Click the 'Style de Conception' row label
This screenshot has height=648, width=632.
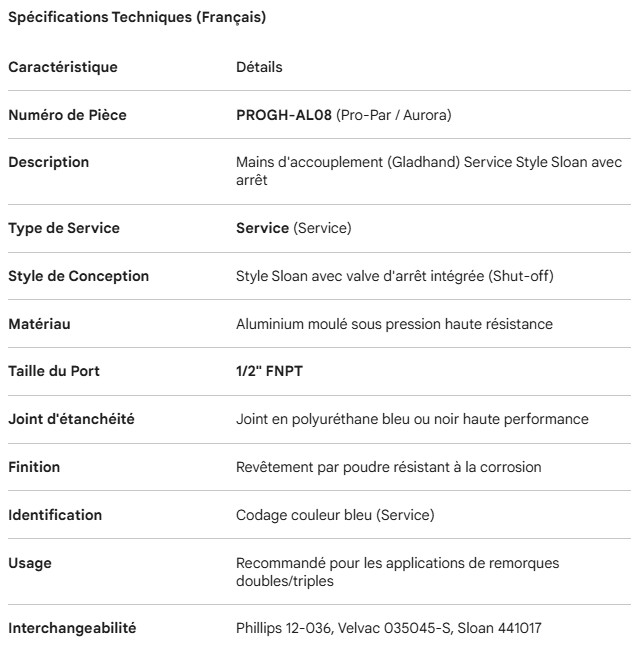tap(78, 275)
